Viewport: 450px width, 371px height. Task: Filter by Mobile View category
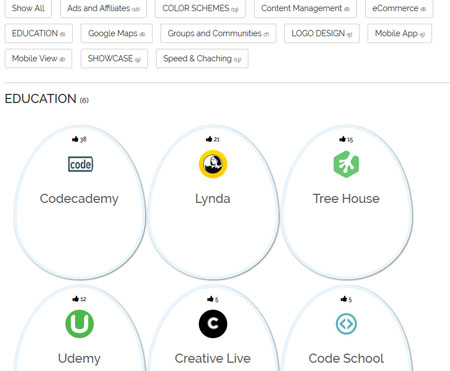(39, 59)
